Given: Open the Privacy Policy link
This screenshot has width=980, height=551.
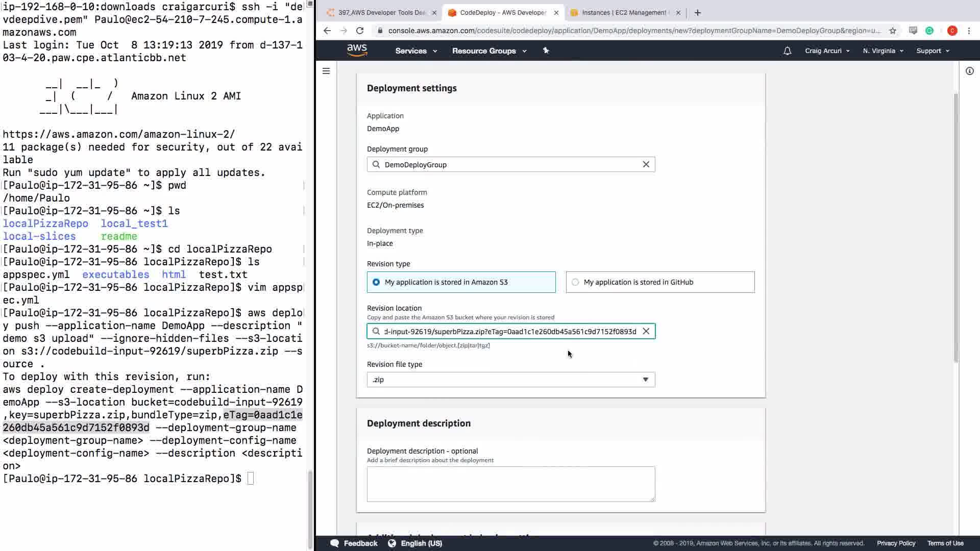Looking at the screenshot, I should pyautogui.click(x=896, y=543).
